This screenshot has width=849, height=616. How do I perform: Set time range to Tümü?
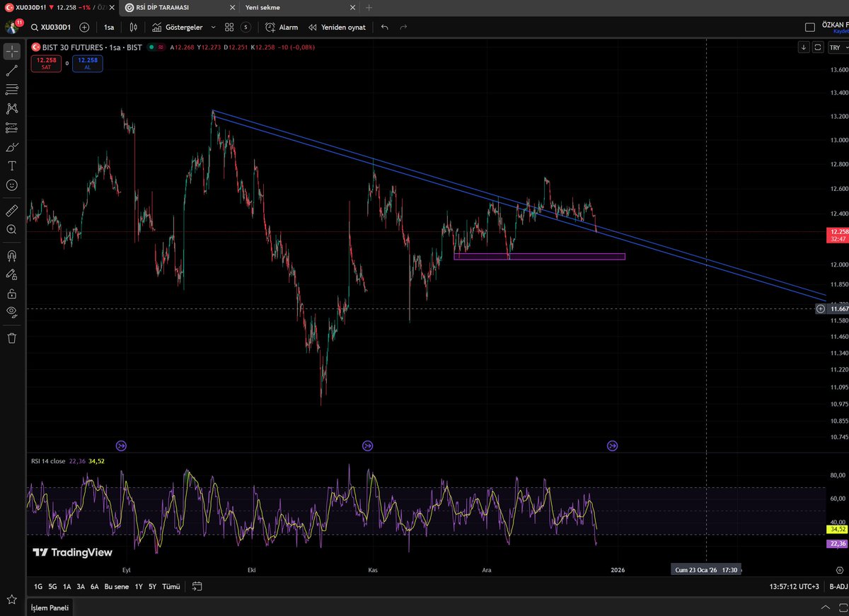pyautogui.click(x=171, y=586)
